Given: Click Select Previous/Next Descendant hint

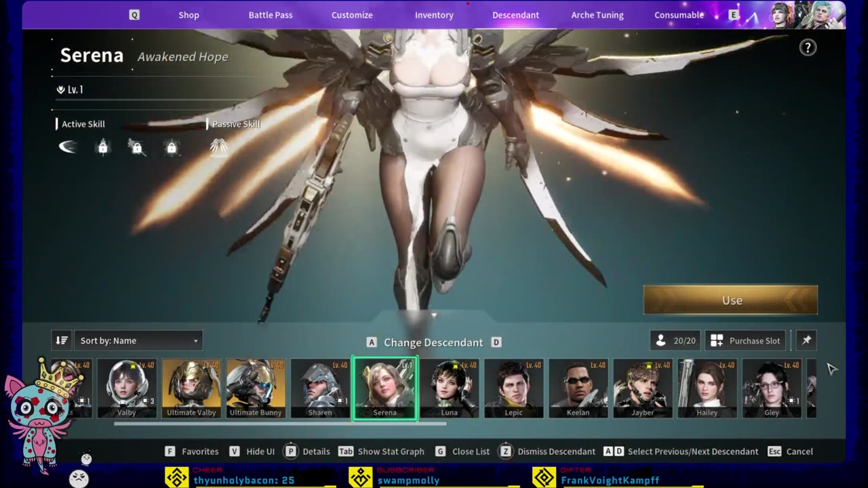Looking at the screenshot, I should click(x=693, y=451).
